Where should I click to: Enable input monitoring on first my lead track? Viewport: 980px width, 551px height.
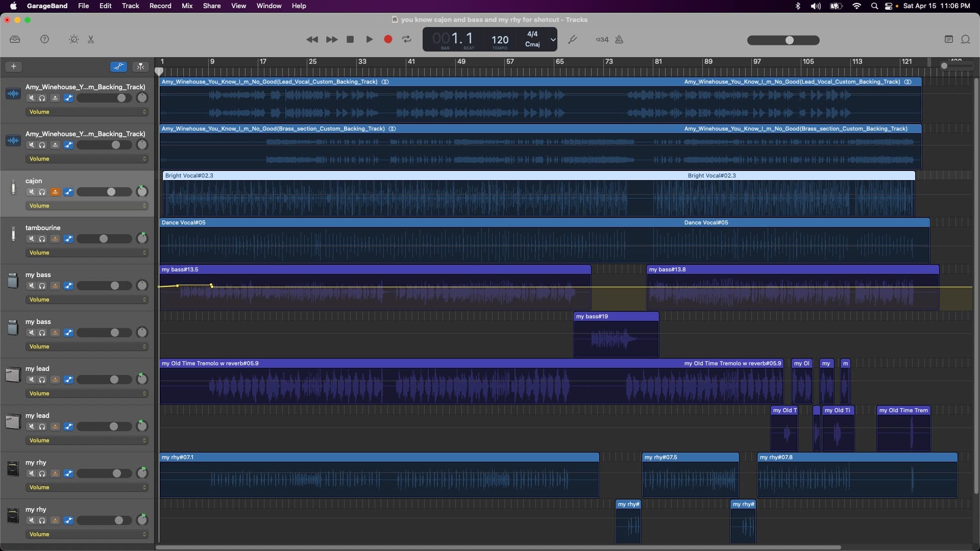point(55,380)
